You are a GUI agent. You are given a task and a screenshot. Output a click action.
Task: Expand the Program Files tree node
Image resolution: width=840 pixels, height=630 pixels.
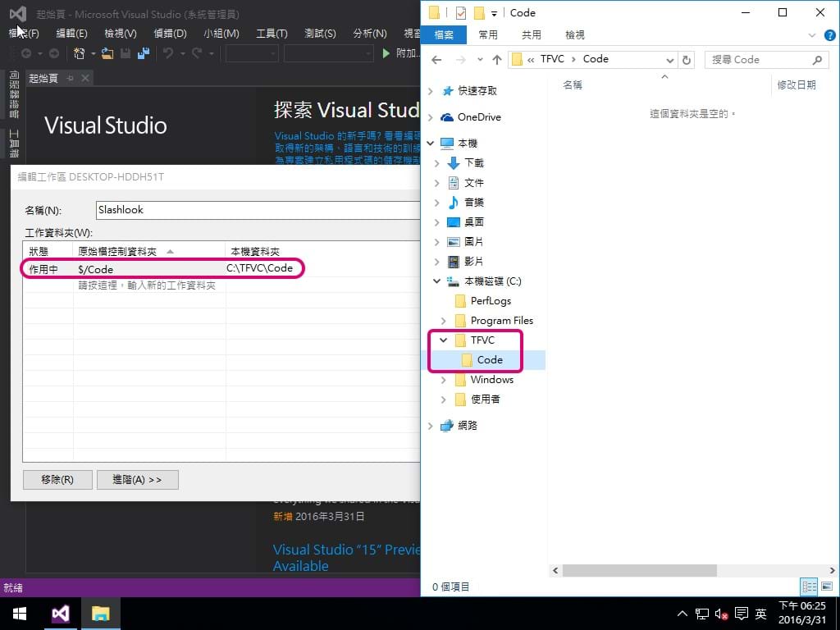444,321
